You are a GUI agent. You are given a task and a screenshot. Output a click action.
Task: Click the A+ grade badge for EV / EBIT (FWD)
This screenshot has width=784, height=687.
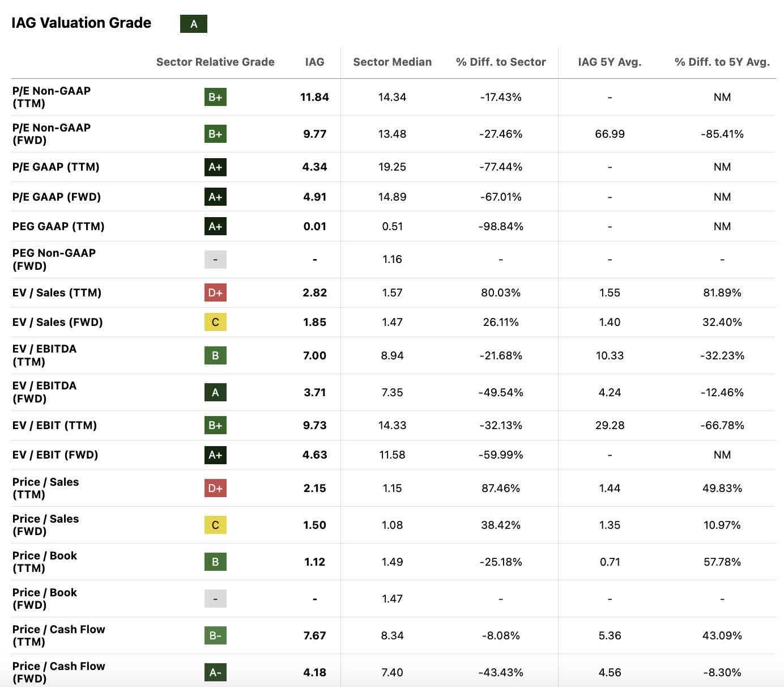[215, 455]
